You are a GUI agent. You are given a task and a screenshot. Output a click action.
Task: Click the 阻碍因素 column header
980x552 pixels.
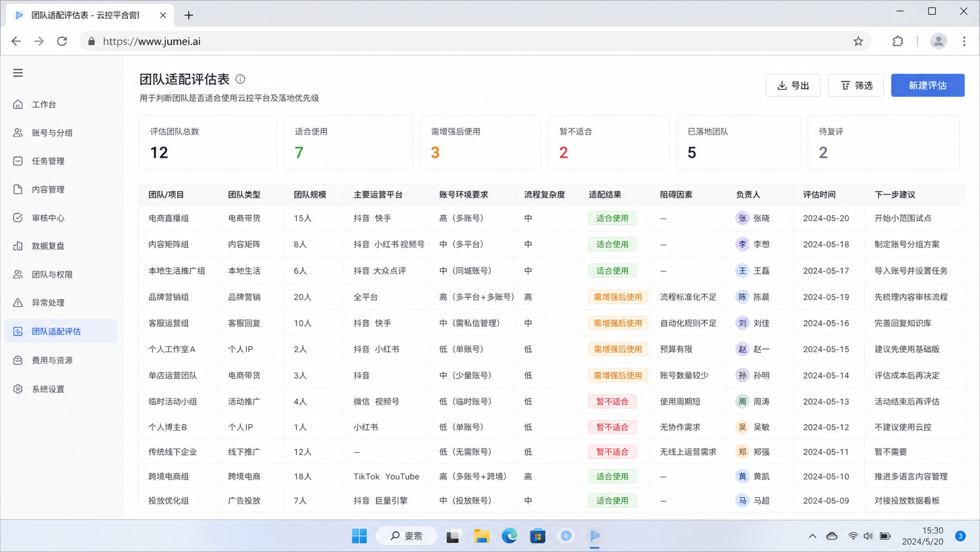pos(676,195)
